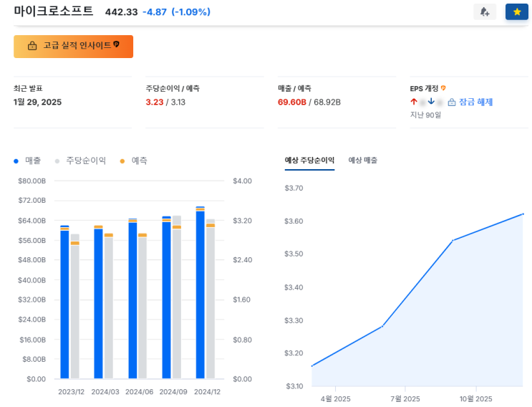The width and height of the screenshot is (532, 407).
Task: Click the blue revenue bar for 2024/06
Action: (x=132, y=298)
